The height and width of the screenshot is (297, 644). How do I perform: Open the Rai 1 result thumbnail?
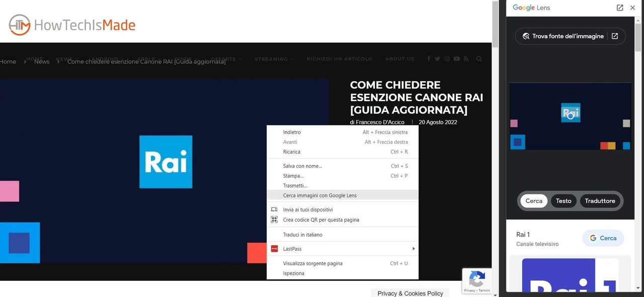pyautogui.click(x=570, y=275)
